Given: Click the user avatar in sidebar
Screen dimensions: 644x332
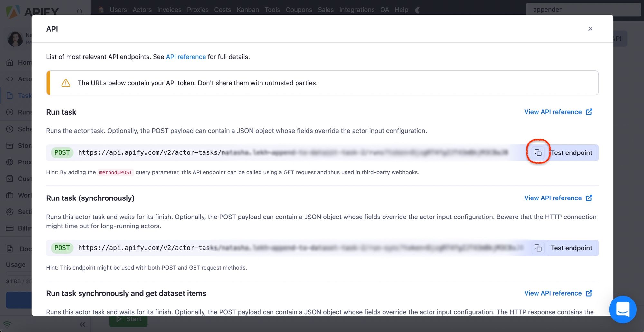Looking at the screenshot, I should [15, 39].
